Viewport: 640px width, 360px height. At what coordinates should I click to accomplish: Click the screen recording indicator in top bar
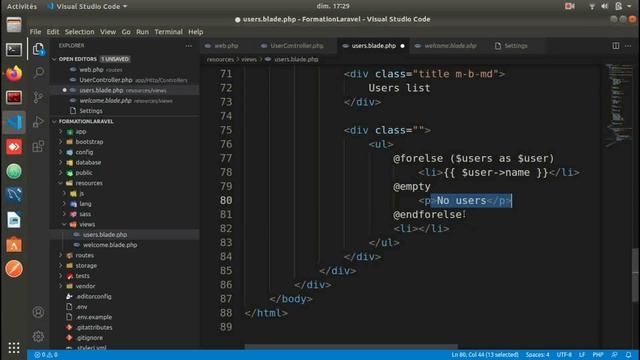coord(569,6)
